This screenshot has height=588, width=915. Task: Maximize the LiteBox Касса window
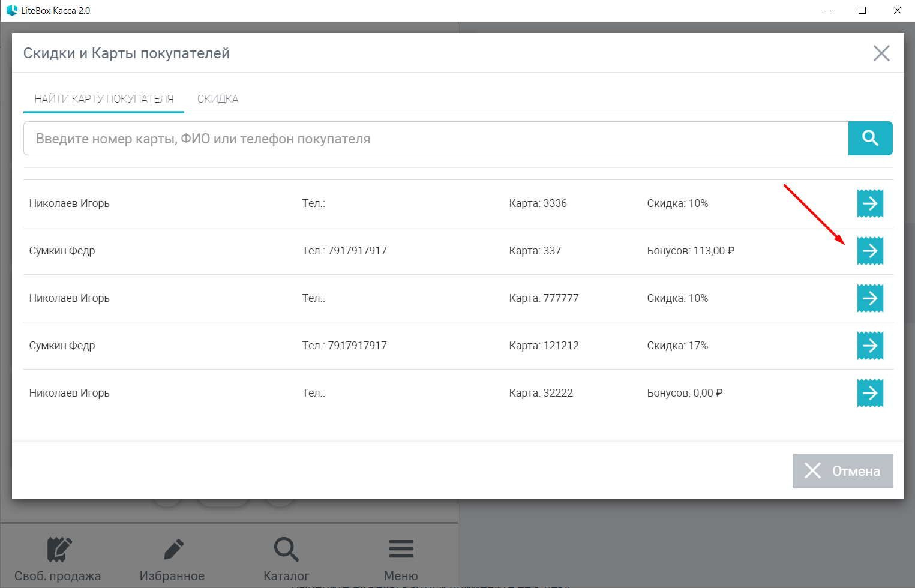(862, 10)
